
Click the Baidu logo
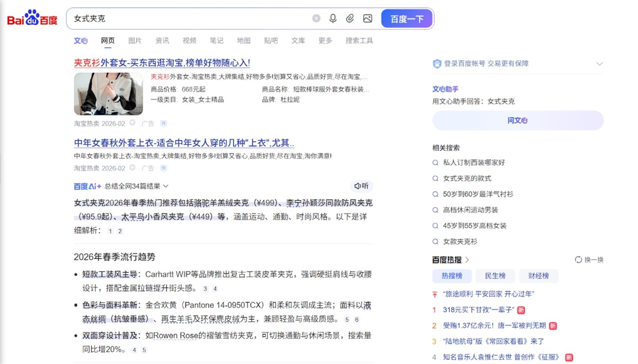pyautogui.click(x=32, y=20)
